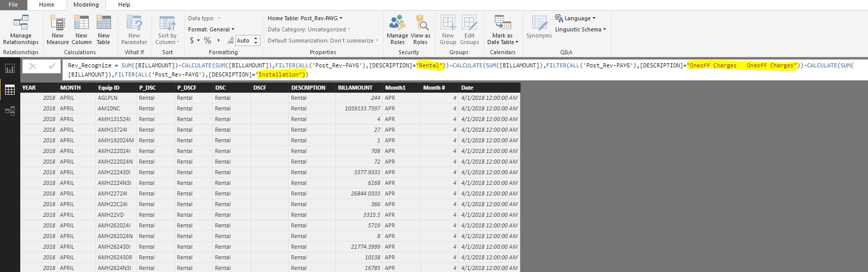This screenshot has width=868, height=272.
Task: Add a New Parameter
Action: coord(134,30)
